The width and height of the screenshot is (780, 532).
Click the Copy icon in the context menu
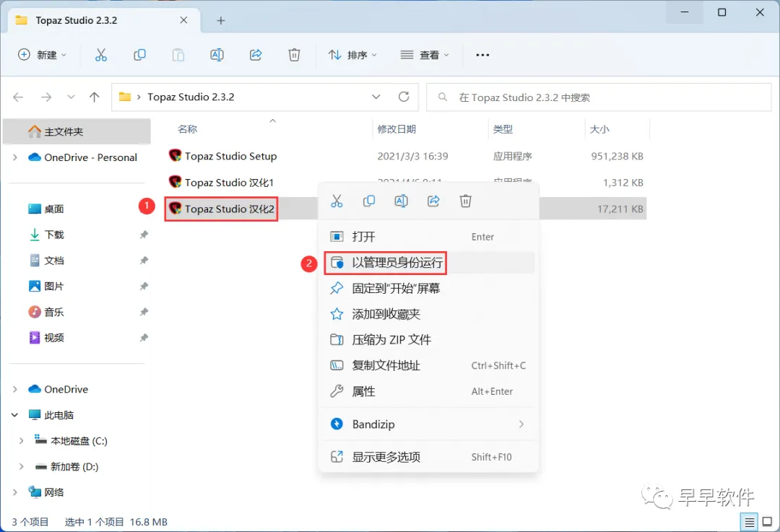coord(369,201)
